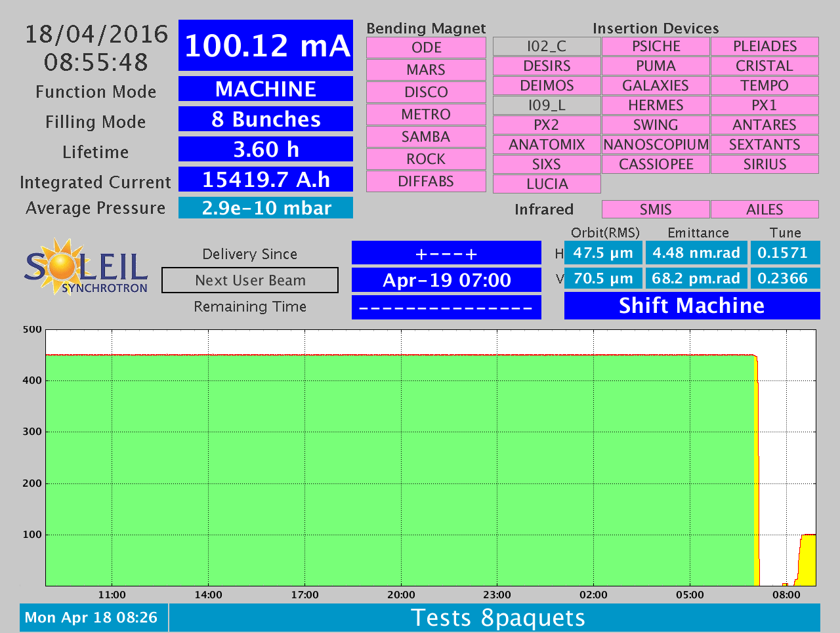840x633 pixels.
Task: Select the MARS beamline box
Action: [x=426, y=70]
